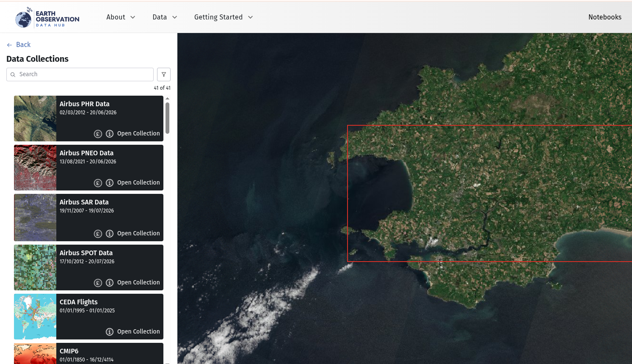Open the collections filter funnel icon
The width and height of the screenshot is (632, 364).
coord(164,74)
